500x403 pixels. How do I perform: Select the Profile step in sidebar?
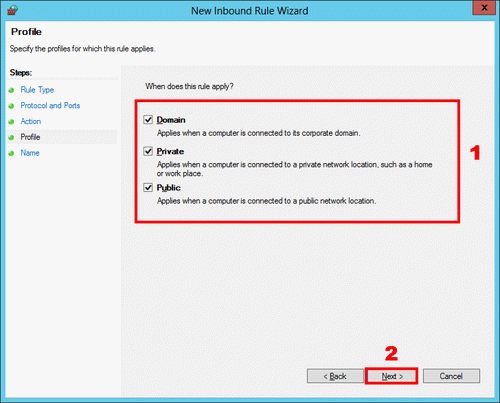tap(30, 137)
